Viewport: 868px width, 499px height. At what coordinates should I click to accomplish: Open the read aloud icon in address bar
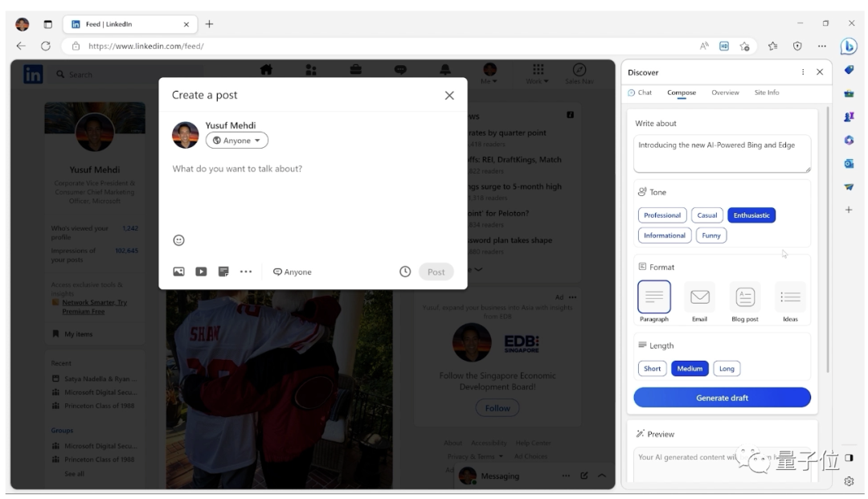[704, 46]
